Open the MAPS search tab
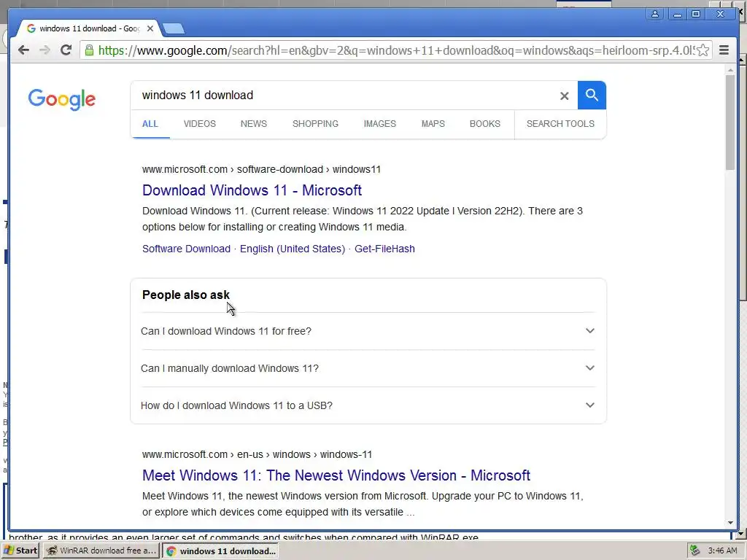Screen dimensions: 747x560 tap(433, 124)
